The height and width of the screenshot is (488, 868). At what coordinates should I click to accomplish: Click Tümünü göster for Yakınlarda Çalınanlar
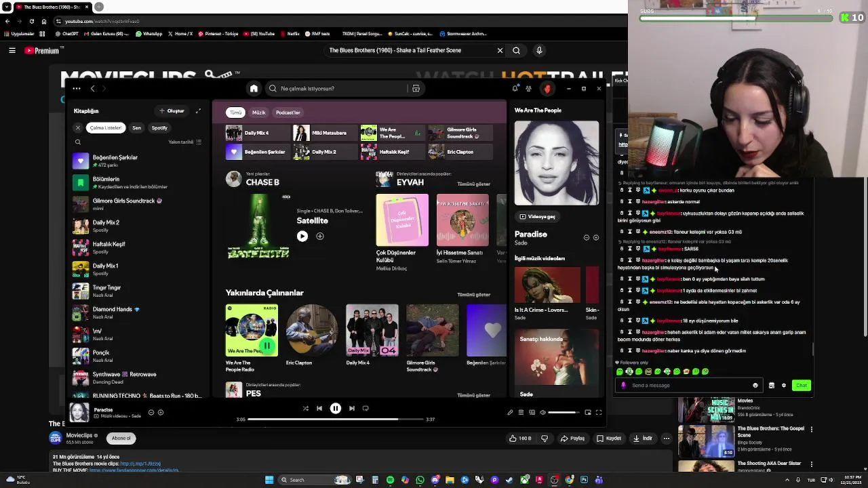pyautogui.click(x=473, y=295)
